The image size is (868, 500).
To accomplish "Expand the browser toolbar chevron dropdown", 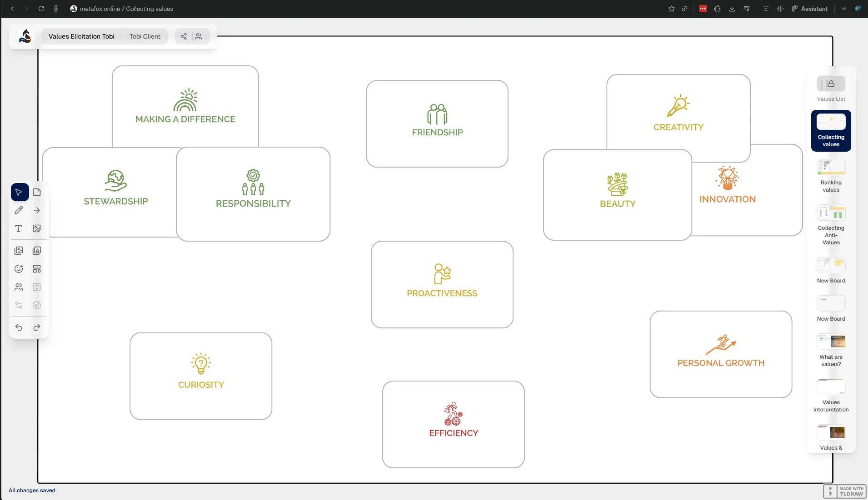I will click(x=843, y=9).
